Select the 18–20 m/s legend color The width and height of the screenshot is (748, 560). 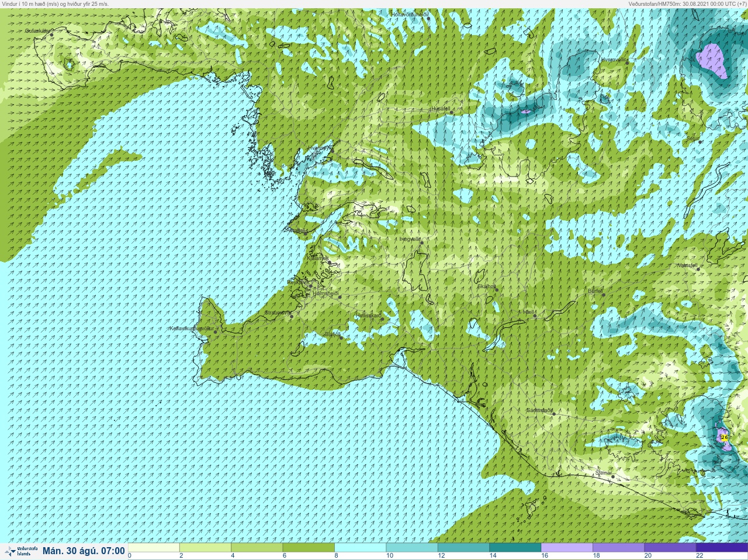click(x=618, y=548)
